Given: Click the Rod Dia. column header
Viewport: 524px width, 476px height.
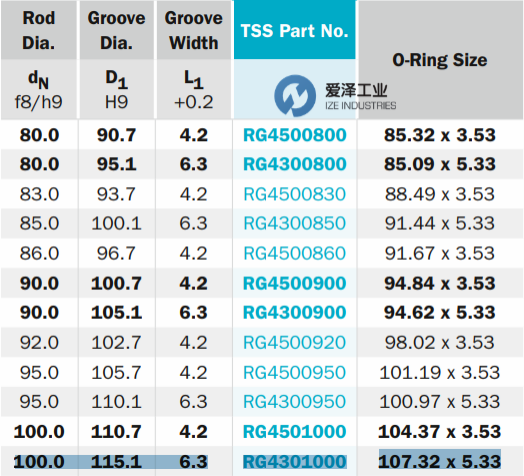Looking at the screenshot, I should [x=39, y=30].
